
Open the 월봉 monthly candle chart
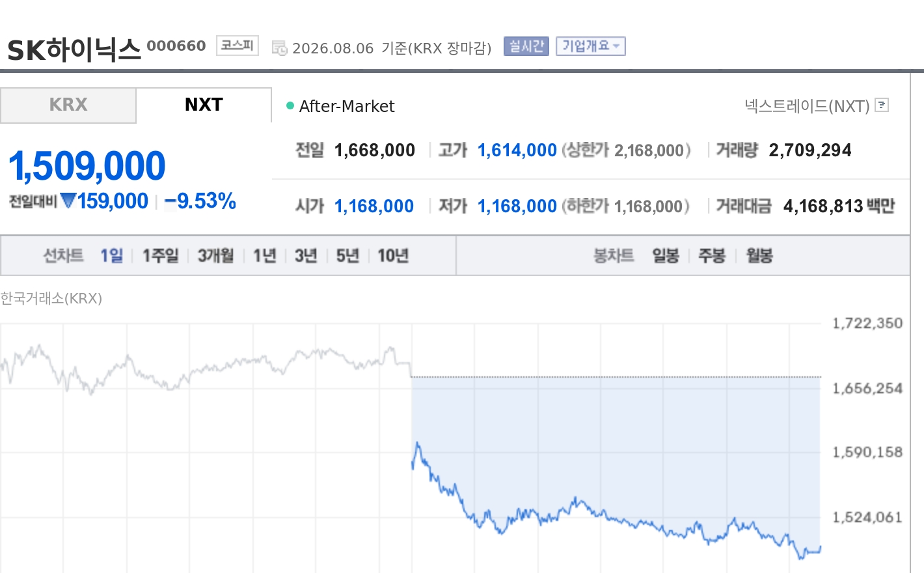(759, 255)
